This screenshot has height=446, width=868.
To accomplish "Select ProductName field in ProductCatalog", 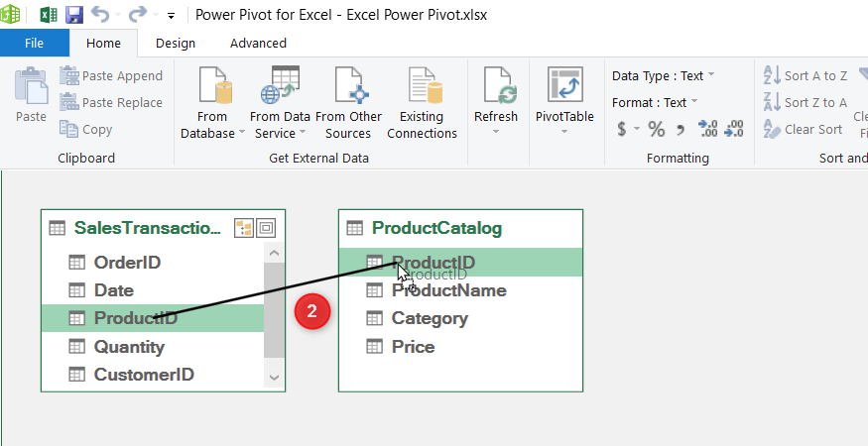I will pyautogui.click(x=460, y=290).
